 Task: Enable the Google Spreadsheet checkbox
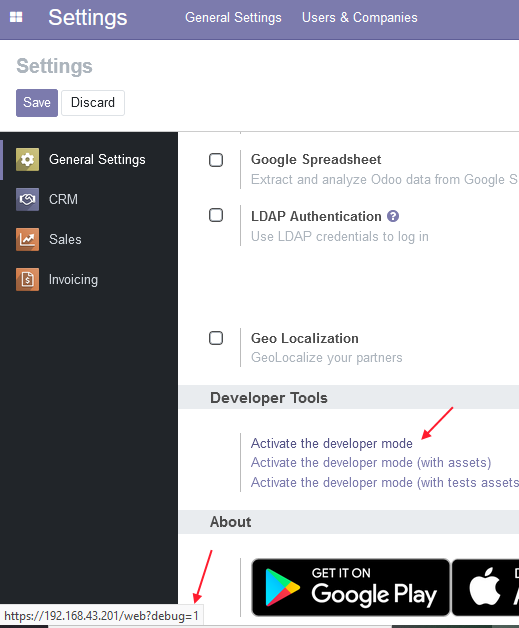coord(216,160)
